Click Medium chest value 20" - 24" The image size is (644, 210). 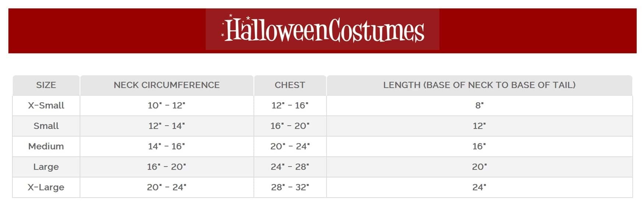click(x=290, y=146)
